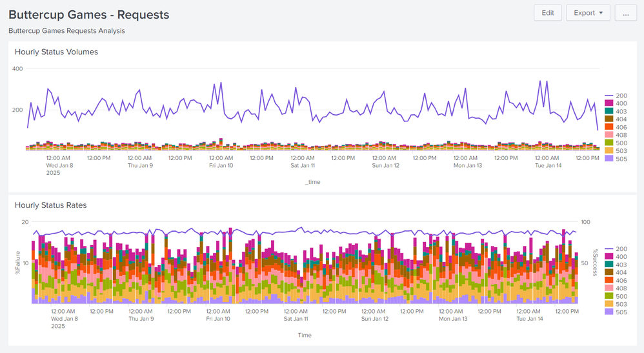Open the Export dropdown menu

click(x=588, y=13)
